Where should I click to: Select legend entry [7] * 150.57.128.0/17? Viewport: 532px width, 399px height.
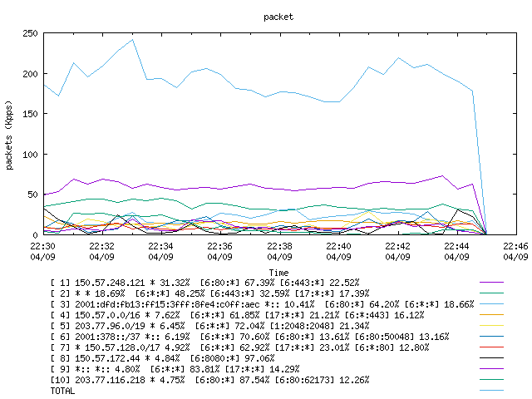tap(239, 347)
